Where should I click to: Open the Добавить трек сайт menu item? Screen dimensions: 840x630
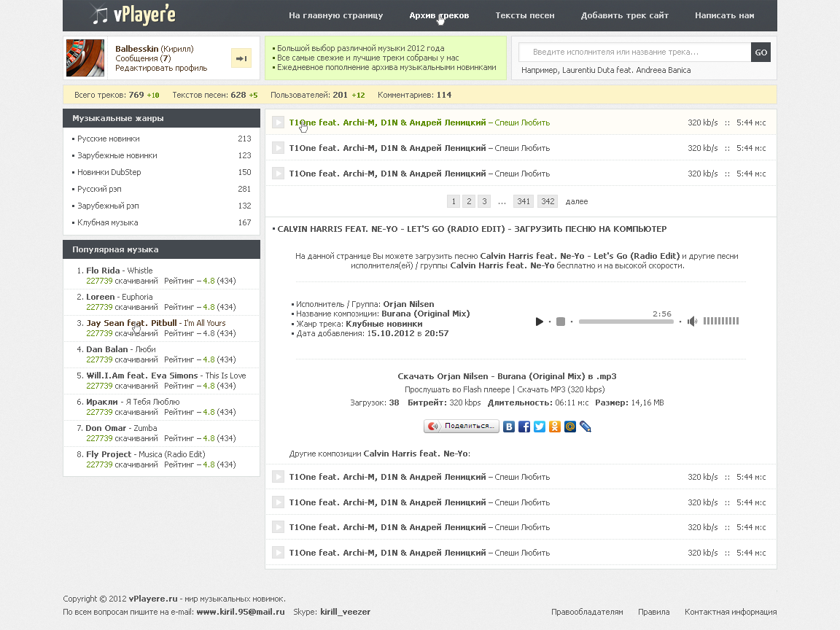click(625, 15)
